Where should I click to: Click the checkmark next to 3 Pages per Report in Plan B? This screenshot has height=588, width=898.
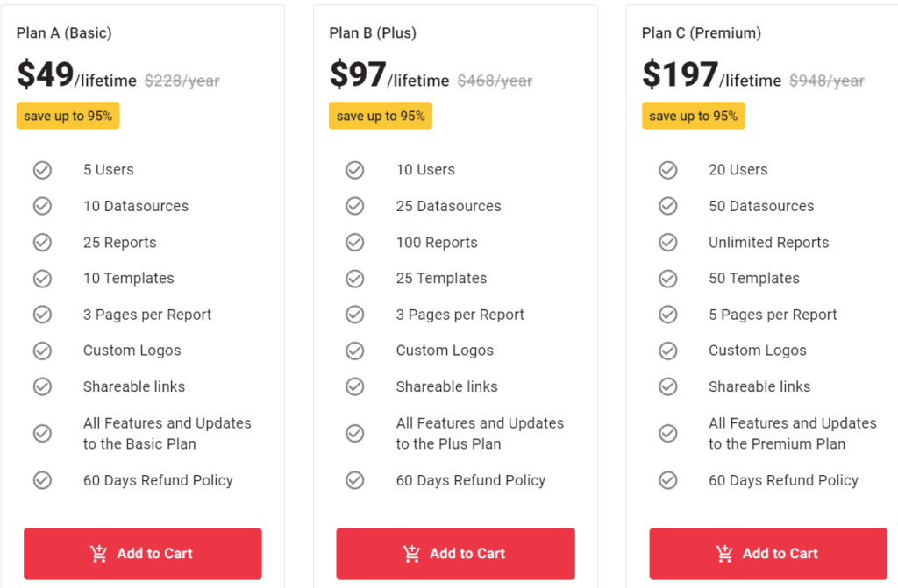[x=355, y=315]
